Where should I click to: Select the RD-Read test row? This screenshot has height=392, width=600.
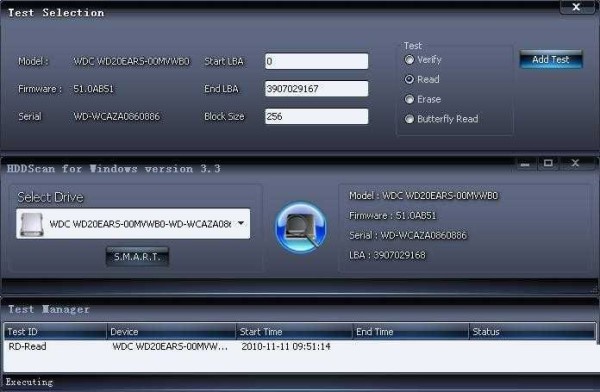pyautogui.click(x=300, y=346)
